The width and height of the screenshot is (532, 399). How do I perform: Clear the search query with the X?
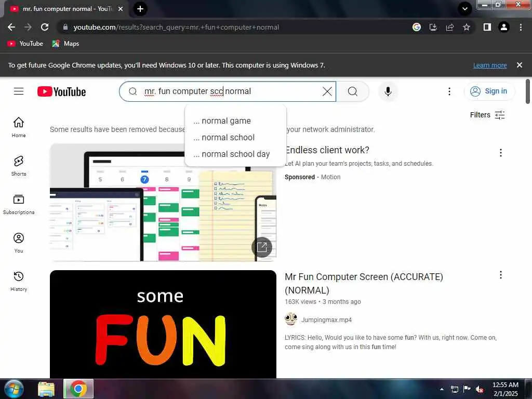point(327,91)
